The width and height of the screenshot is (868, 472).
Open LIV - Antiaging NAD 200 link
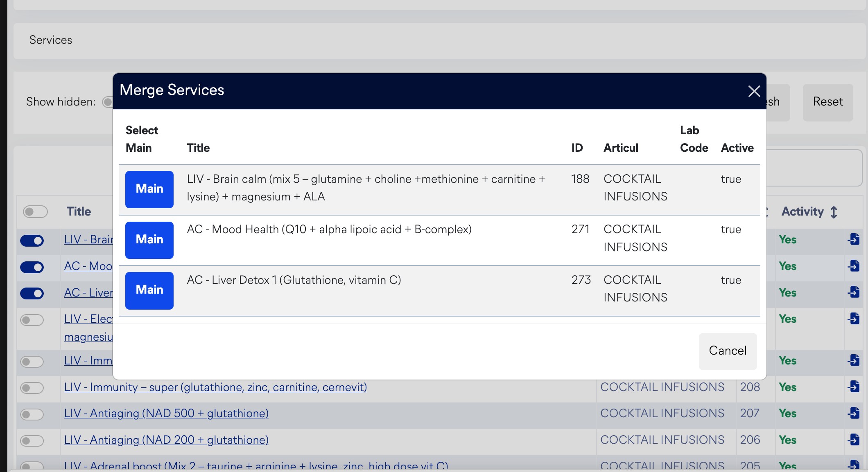pyautogui.click(x=166, y=440)
